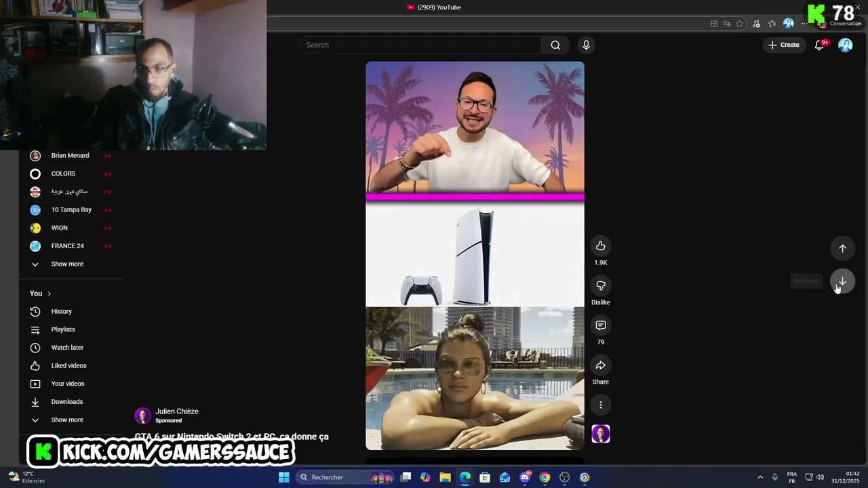
Task: Open YouTube account avatar menu
Action: coord(845,45)
